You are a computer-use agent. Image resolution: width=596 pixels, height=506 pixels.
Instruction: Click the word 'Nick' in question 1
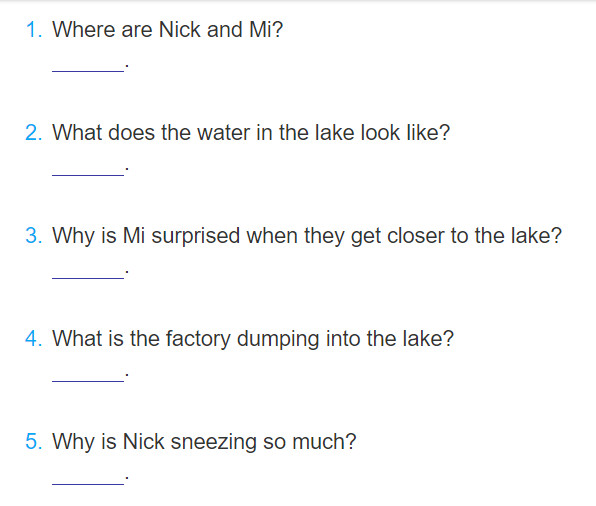point(180,30)
